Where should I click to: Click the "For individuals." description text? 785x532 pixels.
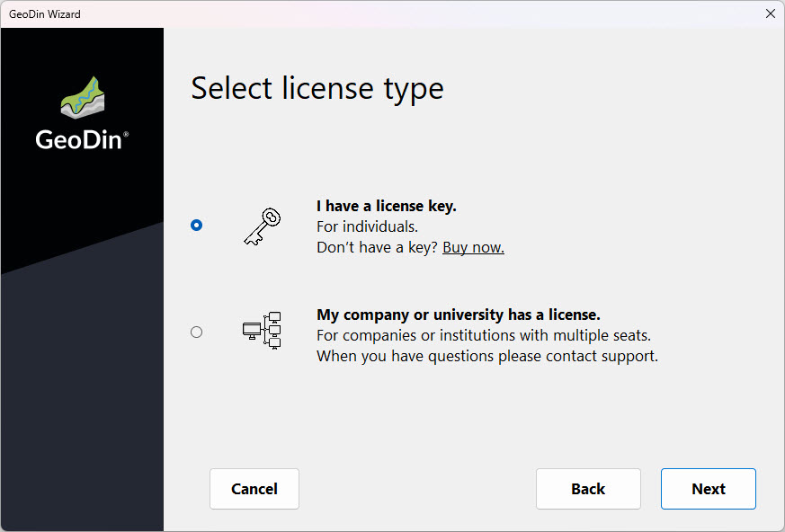[367, 226]
